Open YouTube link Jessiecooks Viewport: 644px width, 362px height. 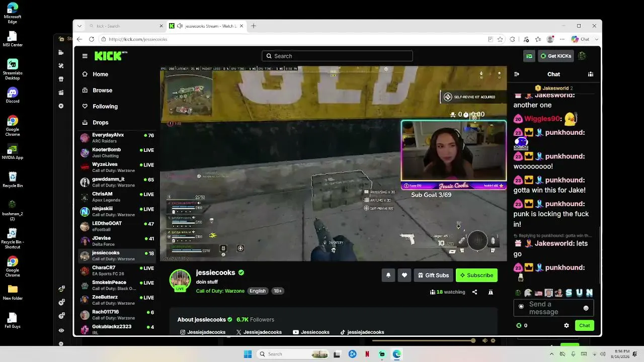311,332
